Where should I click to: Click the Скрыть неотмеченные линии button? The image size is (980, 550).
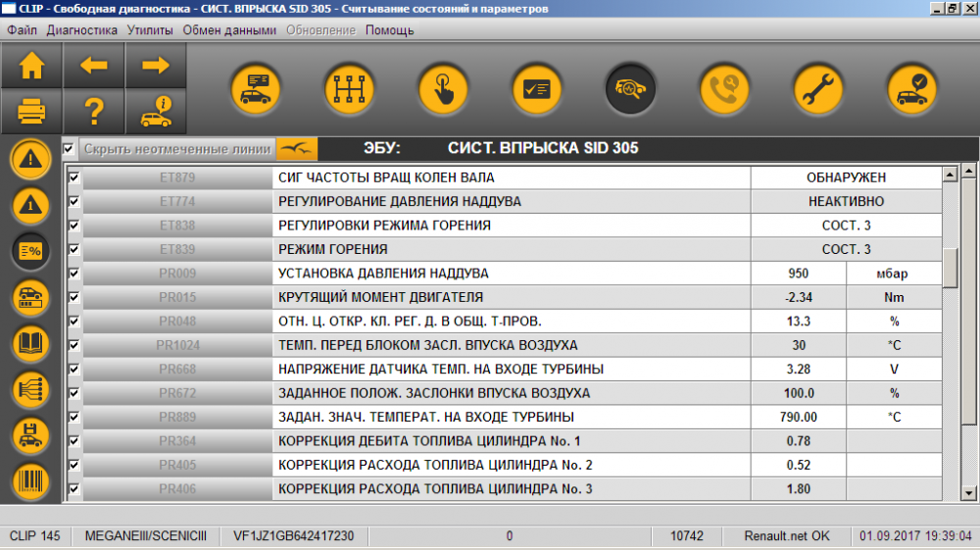[x=177, y=149]
